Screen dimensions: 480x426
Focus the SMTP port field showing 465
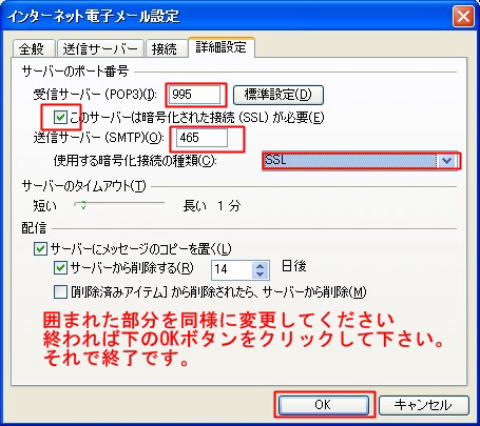click(x=202, y=137)
